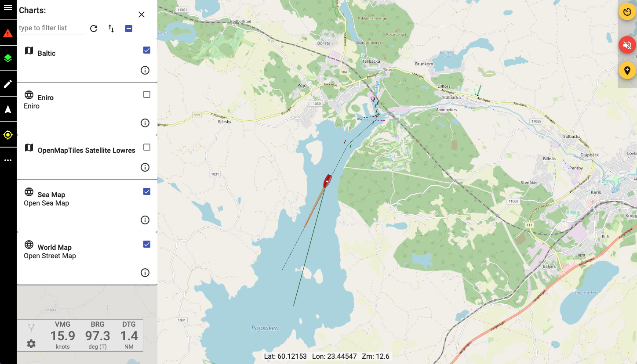Click the navigation arrow icon in sidebar

click(x=8, y=109)
